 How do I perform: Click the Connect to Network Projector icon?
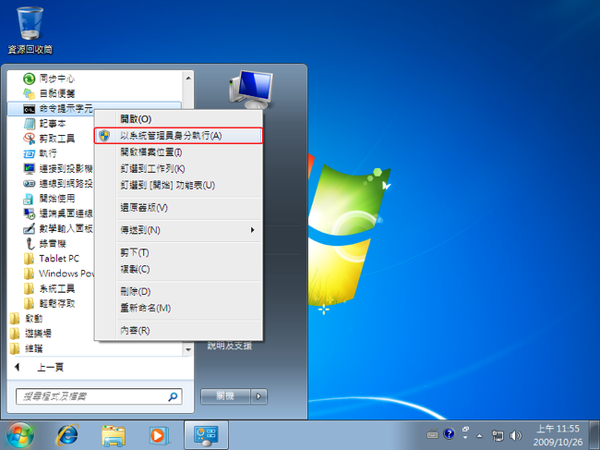point(29,184)
